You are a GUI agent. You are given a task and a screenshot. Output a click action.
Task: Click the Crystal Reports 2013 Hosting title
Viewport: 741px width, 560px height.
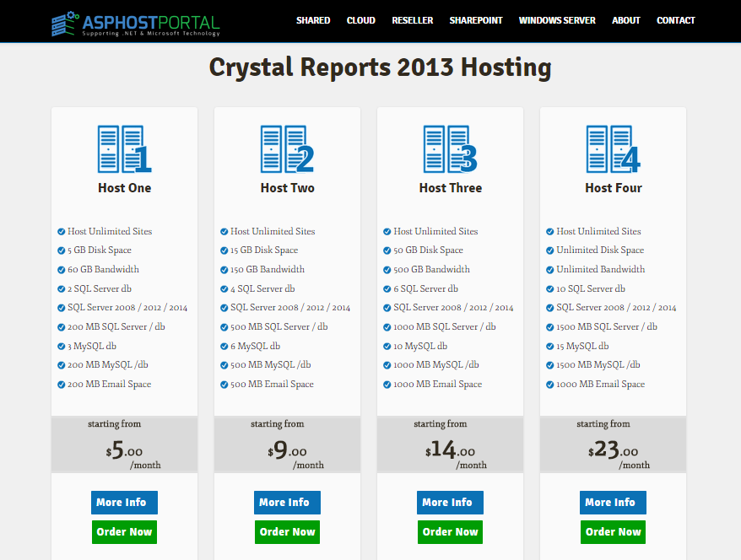pos(380,67)
